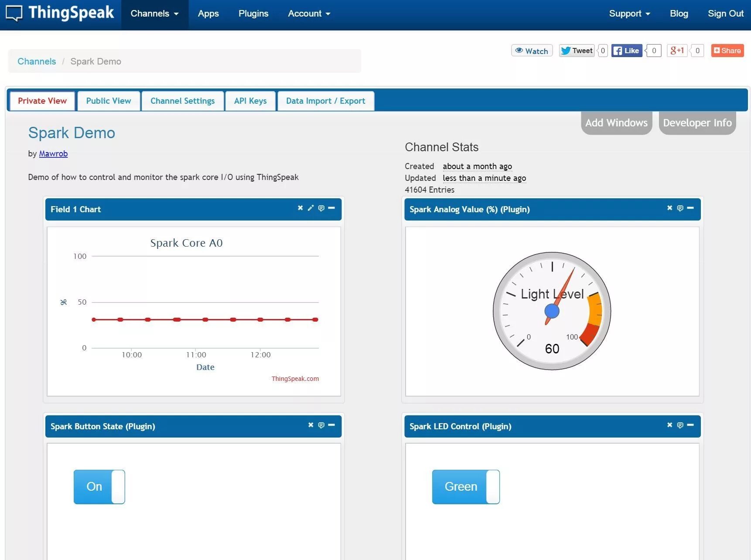Image resolution: width=751 pixels, height=560 pixels.
Task: Switch to the Public View tab
Action: click(109, 101)
